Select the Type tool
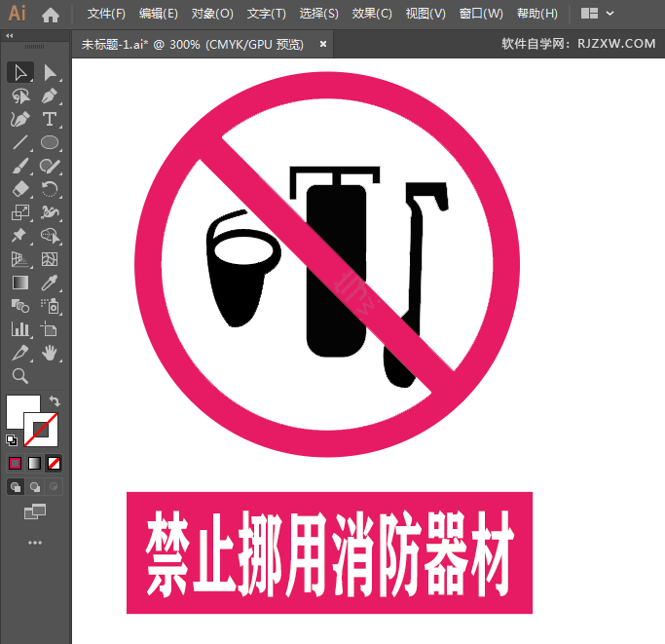665x644 pixels. tap(50, 119)
